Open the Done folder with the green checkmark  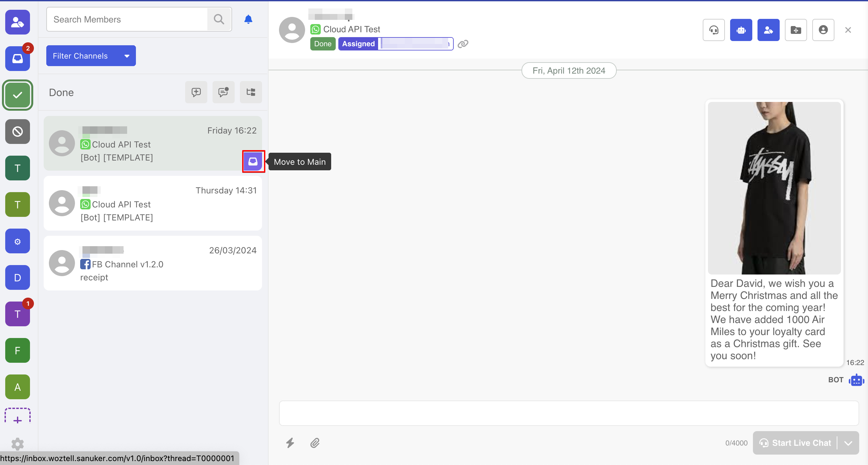click(x=18, y=95)
